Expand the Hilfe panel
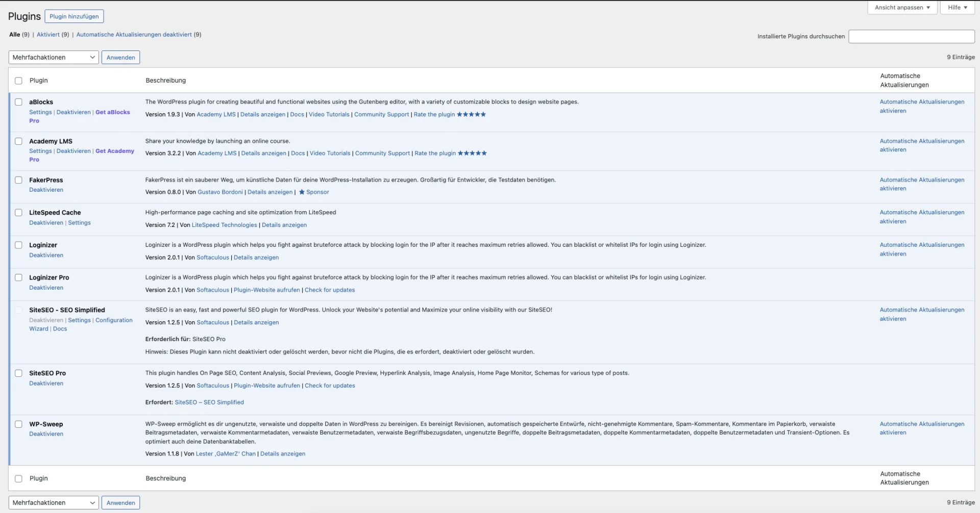The width and height of the screenshot is (980, 513). click(957, 8)
